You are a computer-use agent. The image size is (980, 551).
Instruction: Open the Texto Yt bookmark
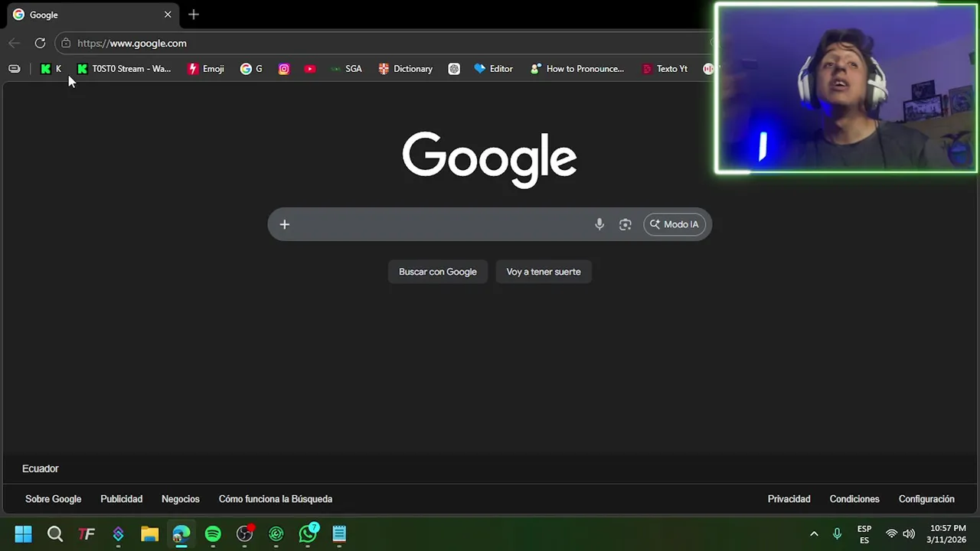pos(665,69)
